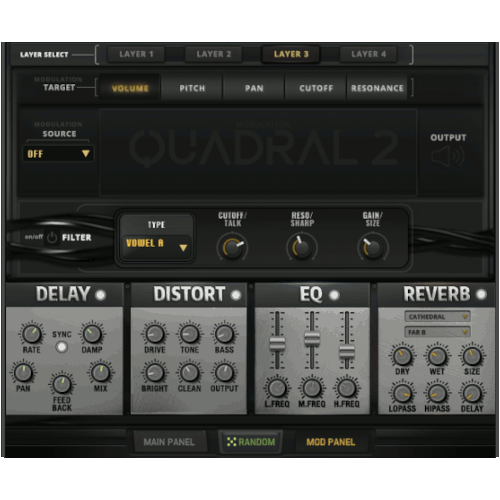500x500 pixels.
Task: Click the Gain/Size filter knob
Action: [373, 247]
